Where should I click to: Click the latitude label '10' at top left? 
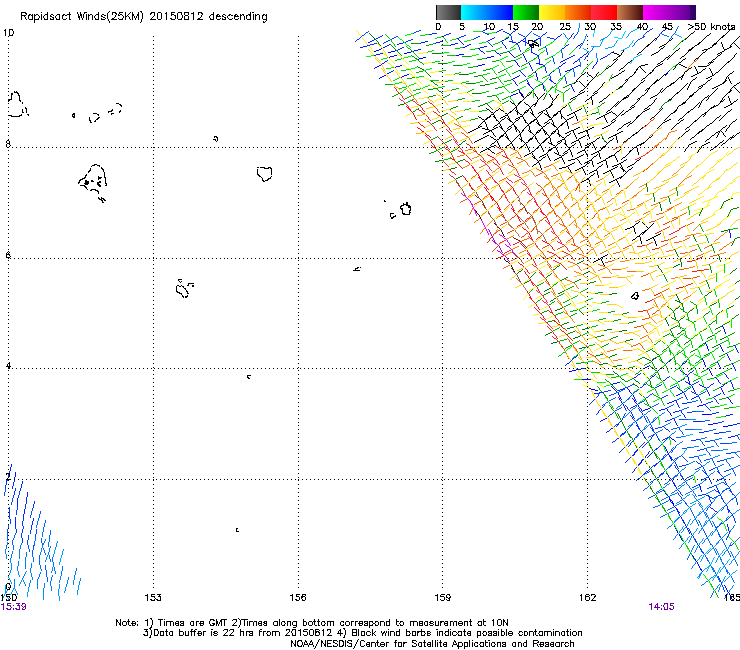coord(9,33)
